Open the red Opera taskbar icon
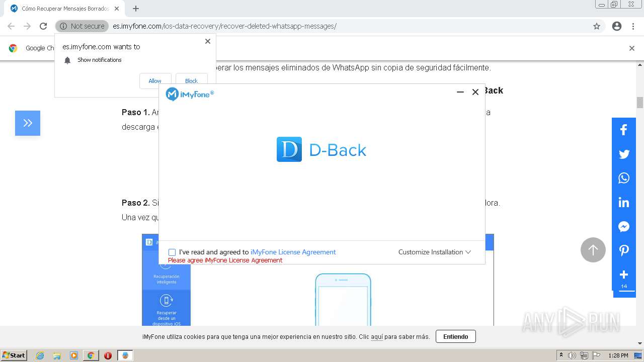 (108, 355)
